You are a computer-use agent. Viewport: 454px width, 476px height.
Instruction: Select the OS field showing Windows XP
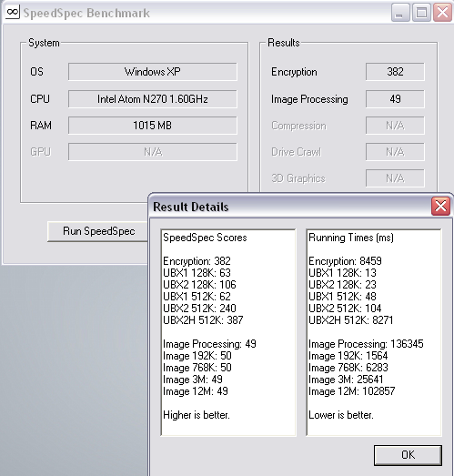click(153, 72)
